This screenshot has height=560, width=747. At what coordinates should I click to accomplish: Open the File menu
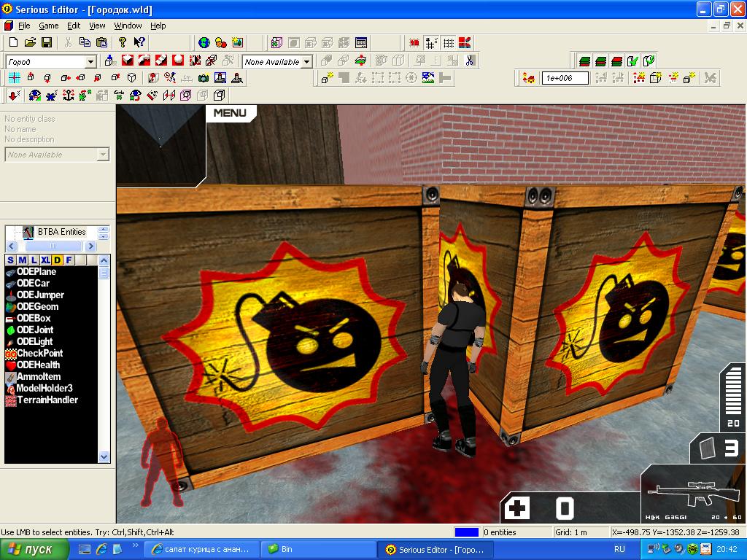(24, 26)
